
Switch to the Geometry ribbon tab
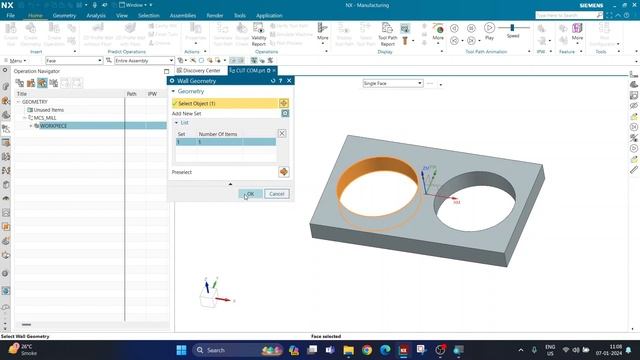point(64,16)
